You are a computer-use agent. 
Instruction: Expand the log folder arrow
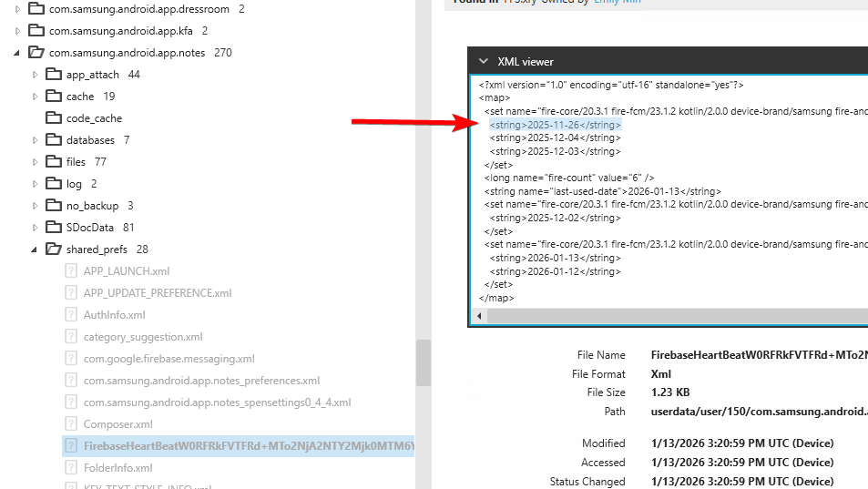tap(35, 184)
